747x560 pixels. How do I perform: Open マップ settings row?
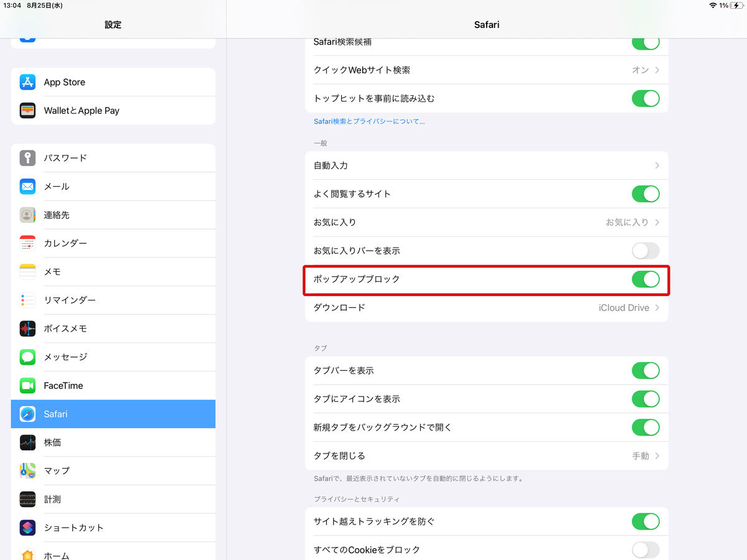coord(113,471)
